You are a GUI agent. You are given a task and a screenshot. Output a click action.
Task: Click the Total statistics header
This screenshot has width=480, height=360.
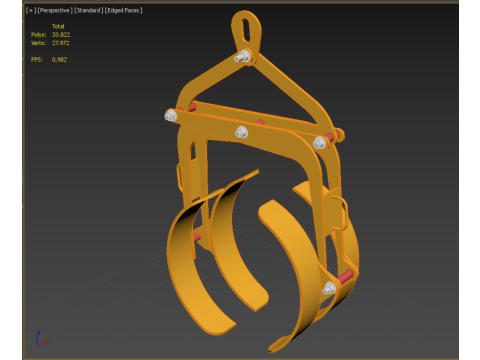[58, 26]
